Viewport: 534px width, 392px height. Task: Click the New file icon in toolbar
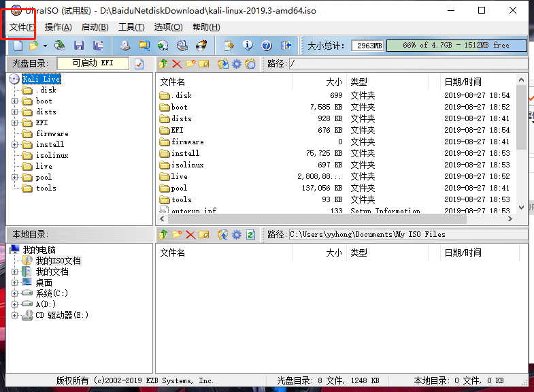(18, 46)
